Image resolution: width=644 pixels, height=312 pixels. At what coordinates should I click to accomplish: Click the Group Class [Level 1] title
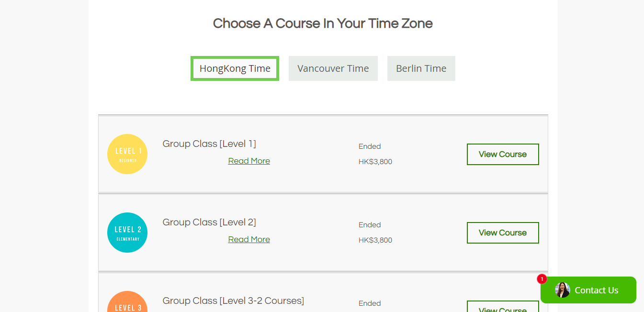coord(209,144)
